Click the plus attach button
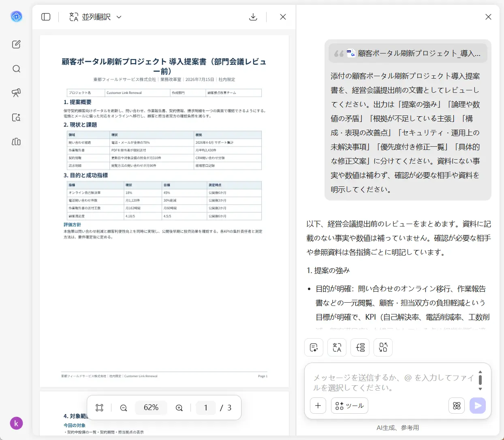504x440 pixels. click(318, 406)
